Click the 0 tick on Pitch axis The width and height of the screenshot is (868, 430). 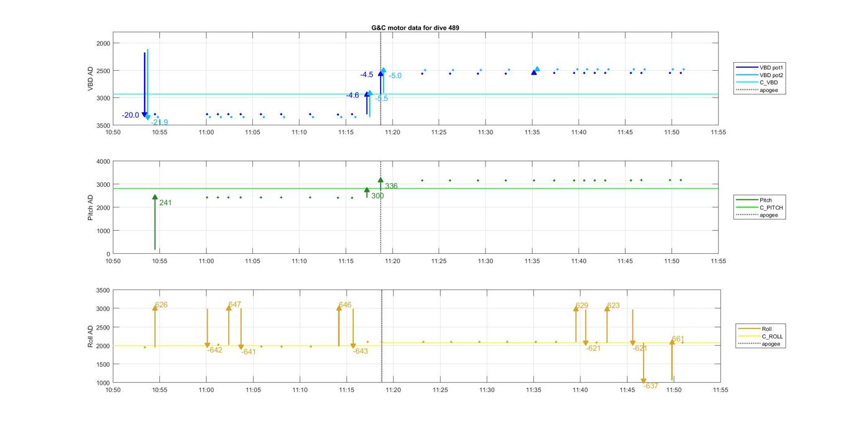tap(108, 254)
